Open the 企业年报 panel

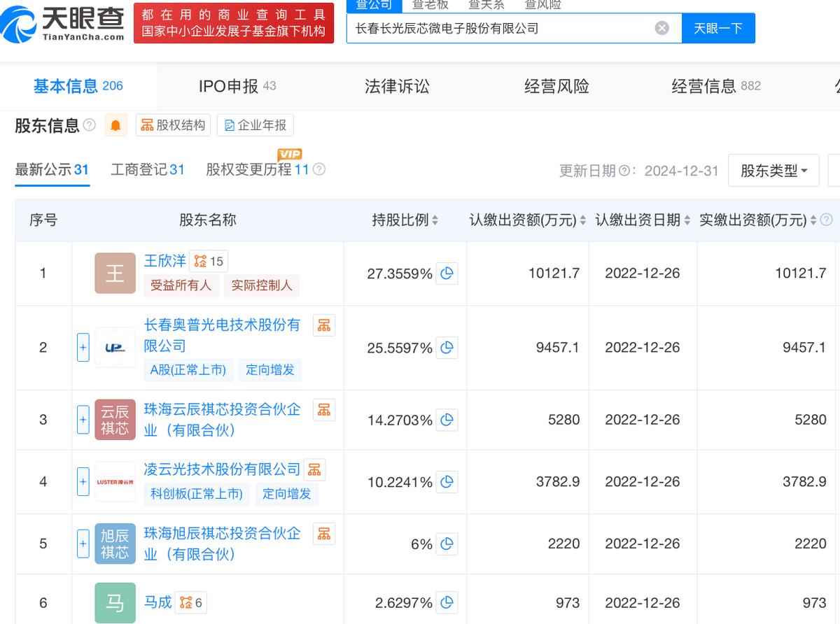[255, 125]
